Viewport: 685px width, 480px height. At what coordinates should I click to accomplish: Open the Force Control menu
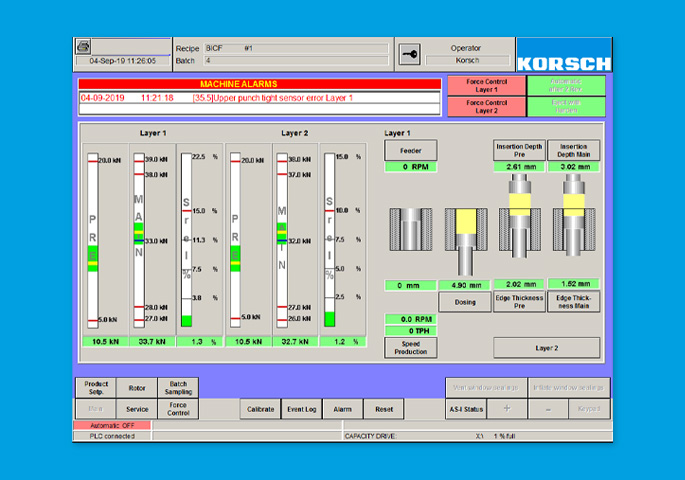click(x=178, y=409)
